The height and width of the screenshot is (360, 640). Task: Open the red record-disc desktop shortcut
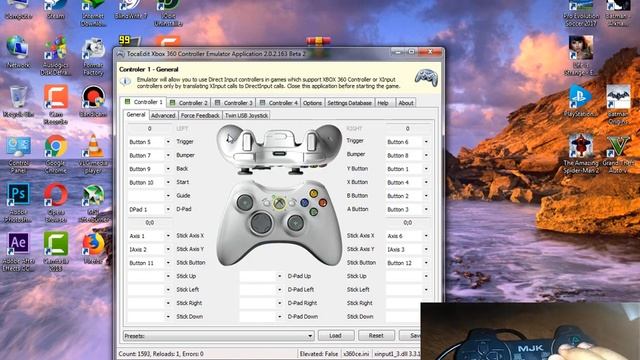(x=93, y=101)
